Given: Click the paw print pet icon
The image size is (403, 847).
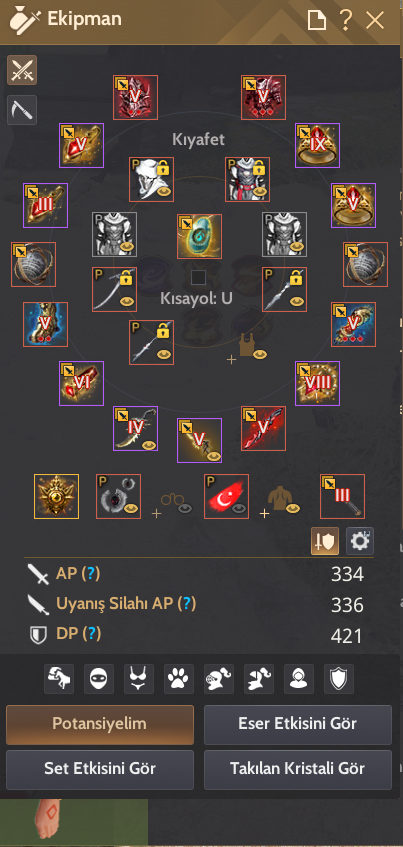Looking at the screenshot, I should (x=179, y=679).
